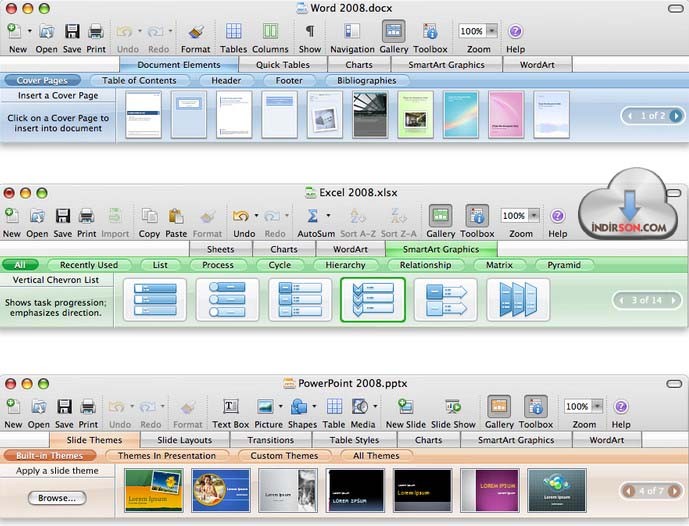Switch to Quick Tables tab in Word

[283, 65]
